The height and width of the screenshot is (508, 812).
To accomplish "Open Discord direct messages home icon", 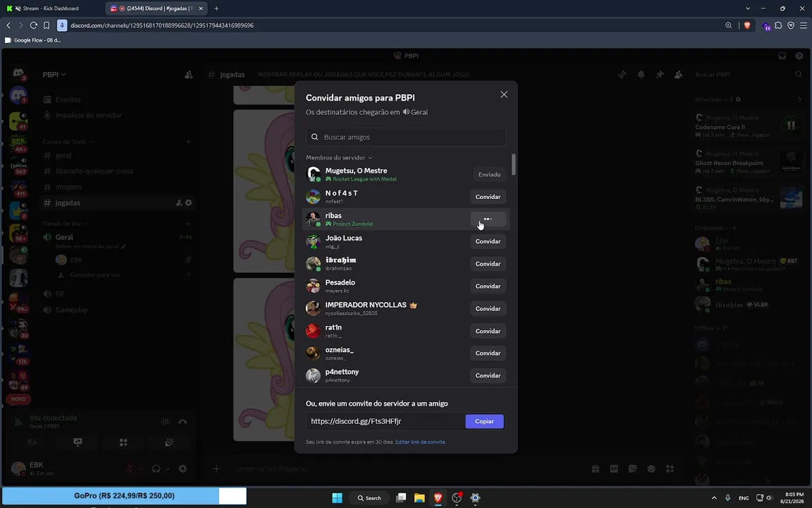I will (x=18, y=73).
